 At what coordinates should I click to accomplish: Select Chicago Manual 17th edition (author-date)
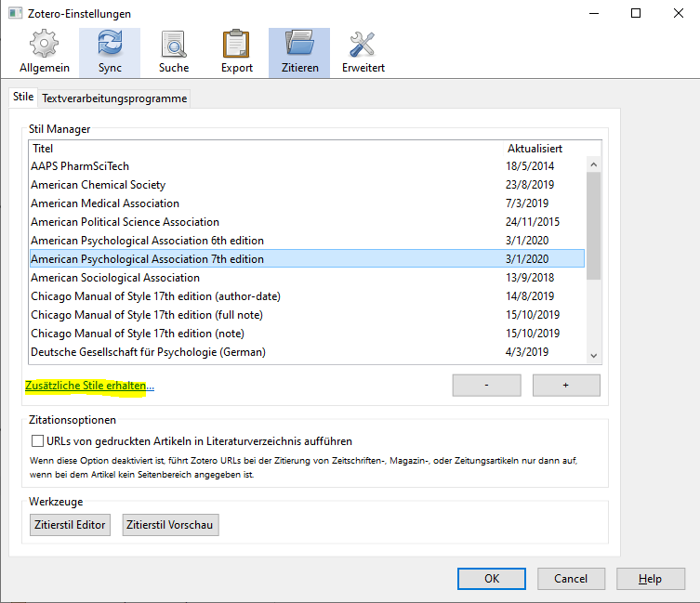[x=307, y=295]
